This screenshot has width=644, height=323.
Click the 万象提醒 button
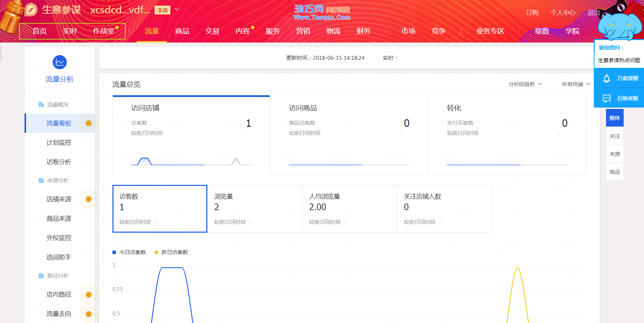(x=619, y=78)
